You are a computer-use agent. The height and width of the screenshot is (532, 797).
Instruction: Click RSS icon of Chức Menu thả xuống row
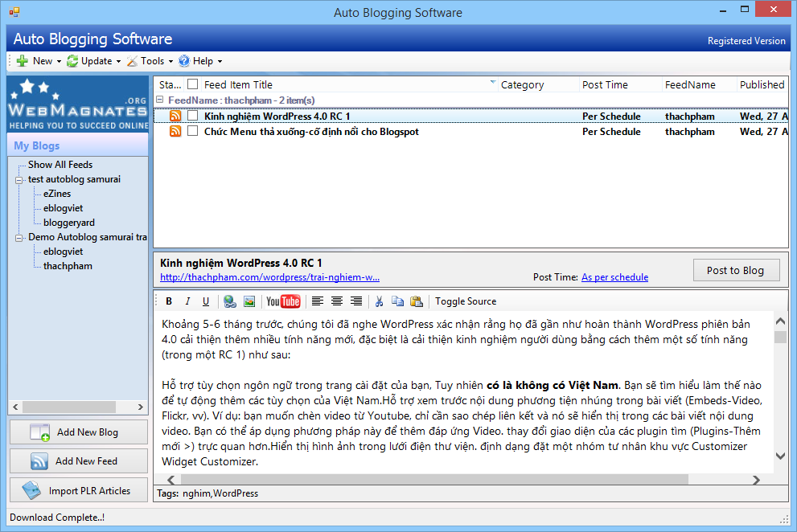175,131
